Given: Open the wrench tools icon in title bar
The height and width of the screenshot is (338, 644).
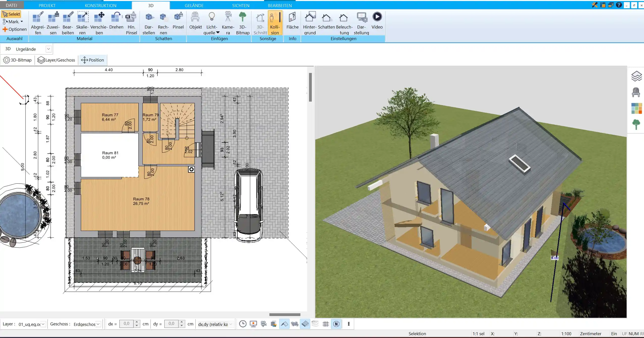Looking at the screenshot, I should (595, 5).
